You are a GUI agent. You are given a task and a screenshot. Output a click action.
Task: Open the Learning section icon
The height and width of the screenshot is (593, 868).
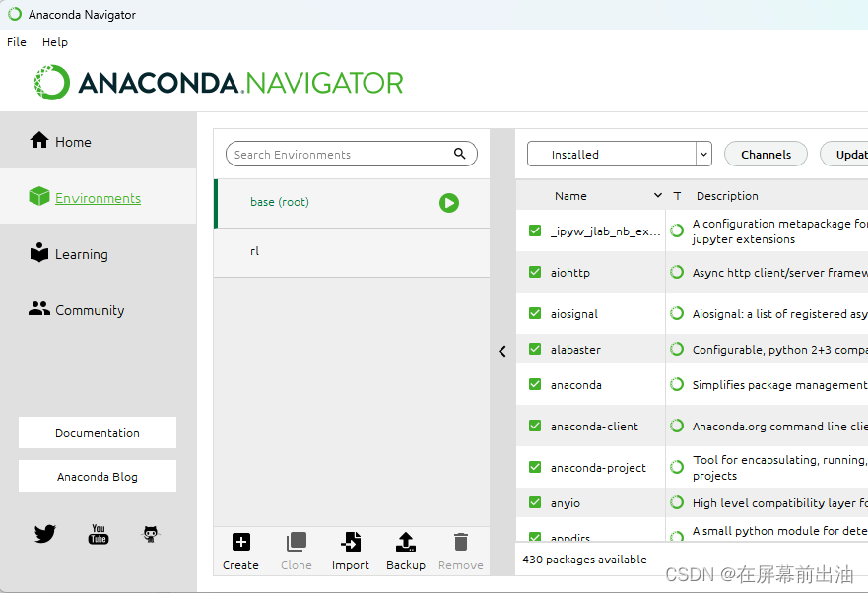pyautogui.click(x=39, y=252)
